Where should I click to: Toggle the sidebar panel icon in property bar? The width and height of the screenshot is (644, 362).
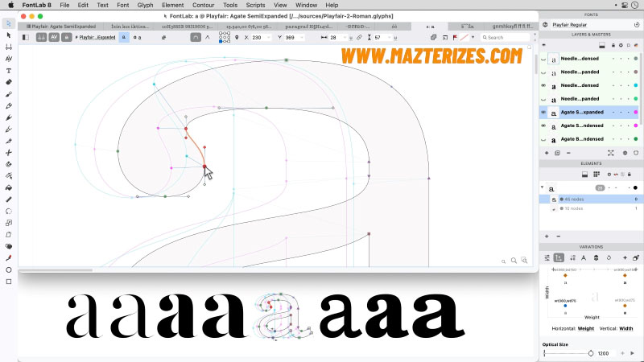tap(26, 37)
